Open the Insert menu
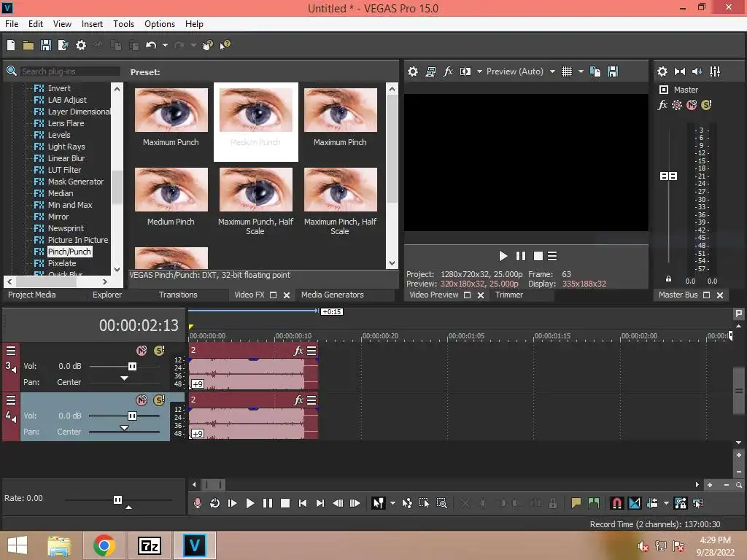 pos(92,24)
